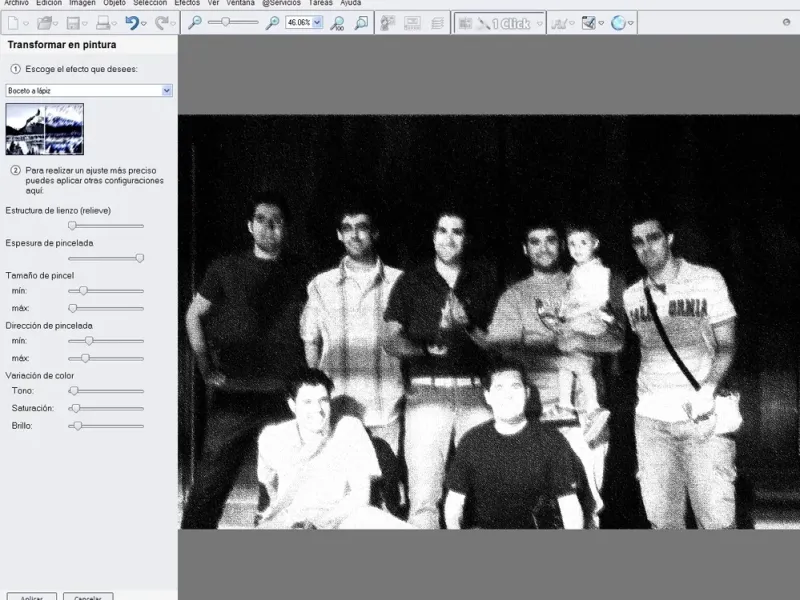Screen dimensions: 800x600
Task: Click the greyed image wizard icon after the zoom group
Action: tap(388, 23)
